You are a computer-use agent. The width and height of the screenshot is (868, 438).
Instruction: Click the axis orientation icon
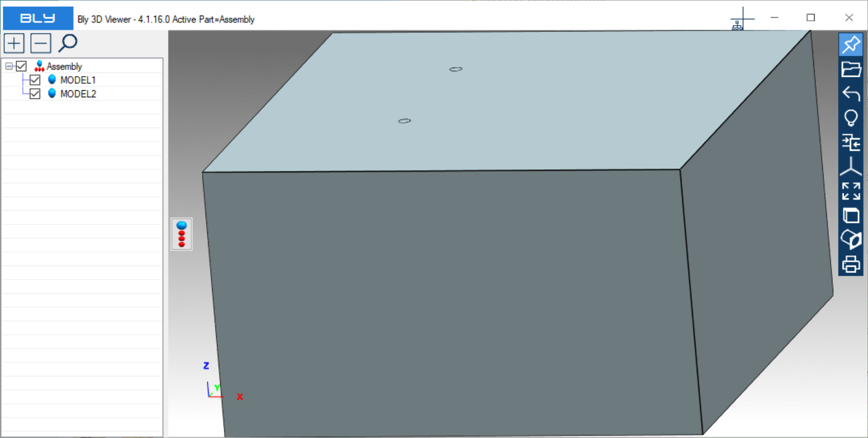click(851, 167)
